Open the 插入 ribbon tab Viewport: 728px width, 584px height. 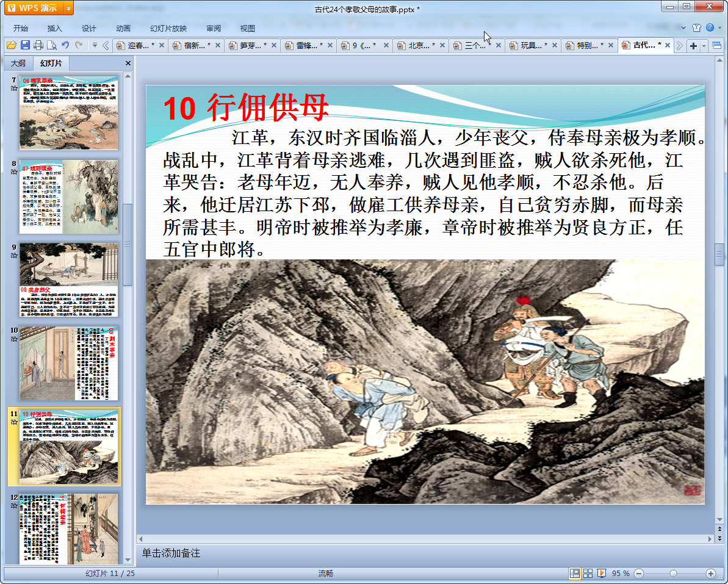point(54,28)
